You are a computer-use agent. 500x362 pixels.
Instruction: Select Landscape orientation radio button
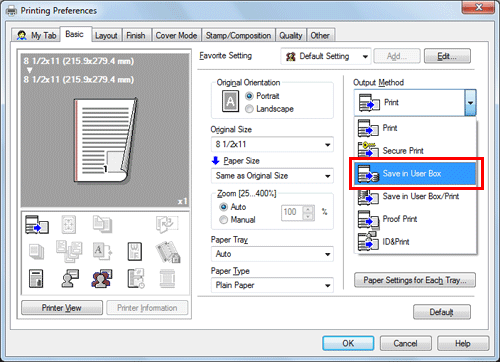pyautogui.click(x=249, y=109)
